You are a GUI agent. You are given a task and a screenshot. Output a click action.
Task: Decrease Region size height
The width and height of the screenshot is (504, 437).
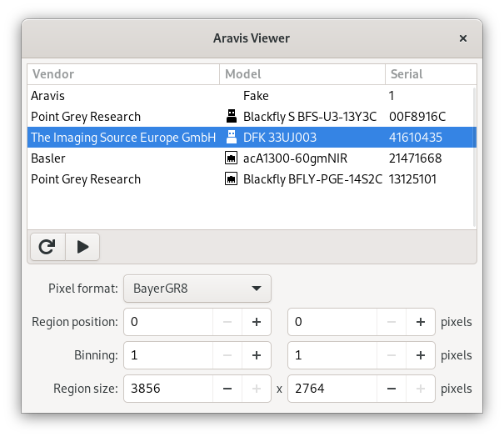[390, 389]
